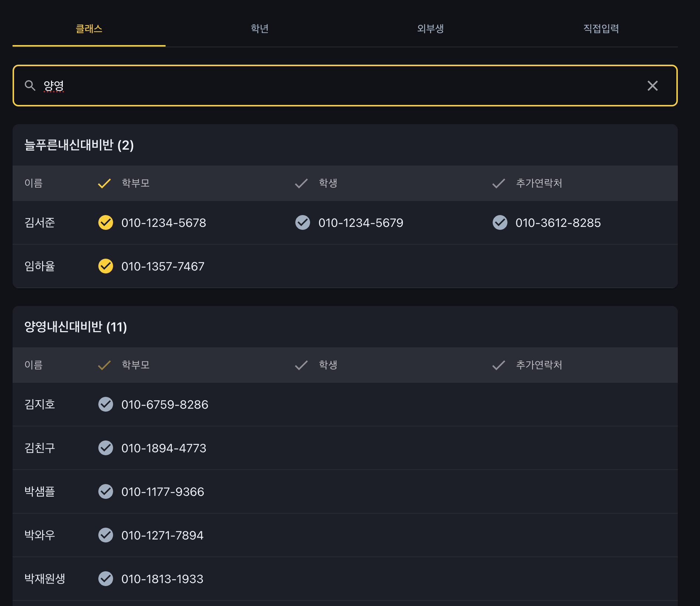Viewport: 700px width, 606px height.
Task: Check 박샘플 parent number 010-1177-9366
Action: click(106, 491)
